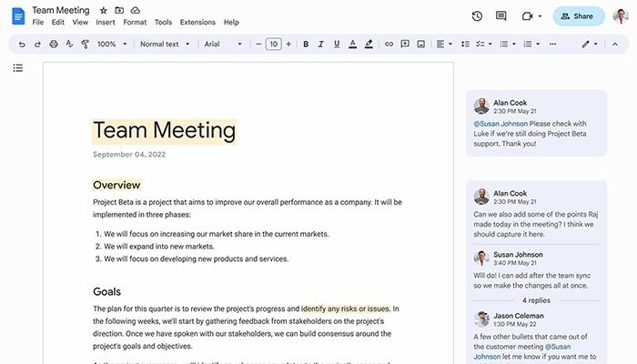
Task: Click the 'September 04, 2022' date text
Action: (x=129, y=155)
